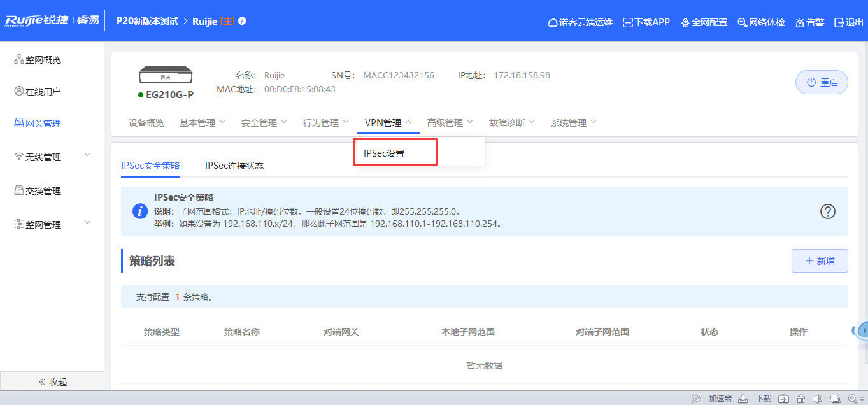Click the 新增 button to add a policy

[x=820, y=260]
